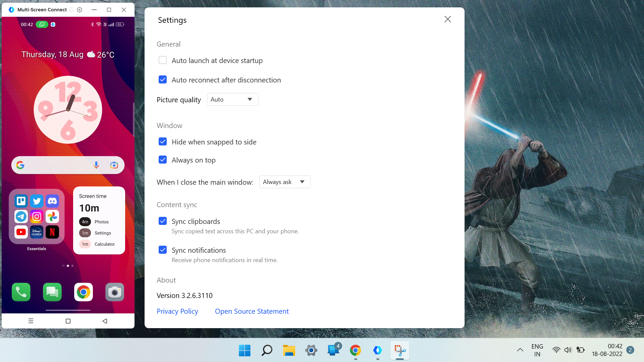Open Windows Start menu in taskbar
The width and height of the screenshot is (644, 362).
pyautogui.click(x=245, y=351)
